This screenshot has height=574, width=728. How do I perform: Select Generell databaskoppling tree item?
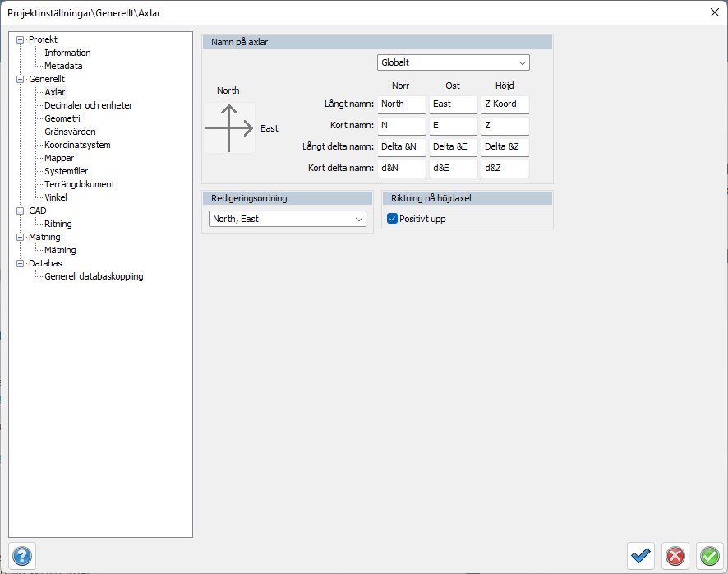[94, 276]
